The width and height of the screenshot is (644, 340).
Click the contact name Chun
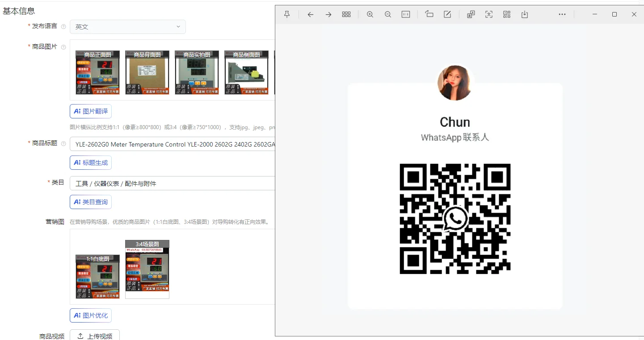click(455, 122)
